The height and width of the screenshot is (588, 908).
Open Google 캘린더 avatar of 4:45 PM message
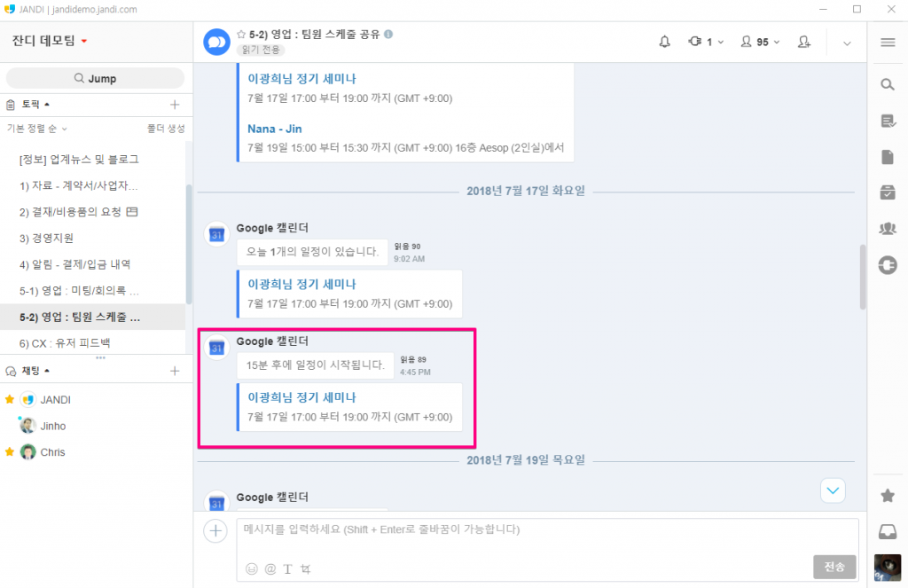(216, 348)
